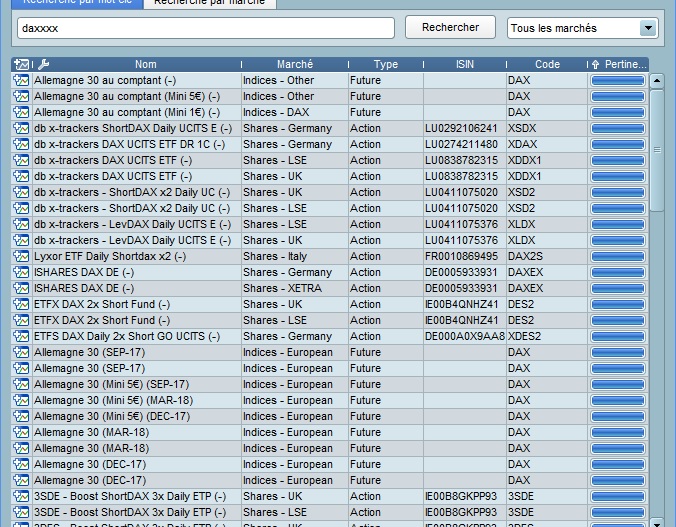Click relevance bar of db x-trackers DAX UCITS ETF DR 1C

[618, 144]
